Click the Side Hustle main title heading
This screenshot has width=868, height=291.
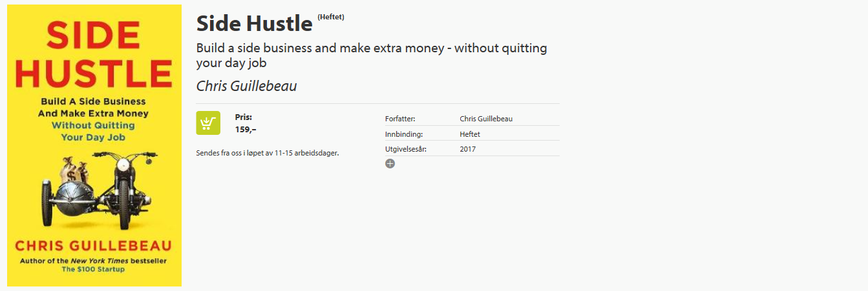[254, 23]
